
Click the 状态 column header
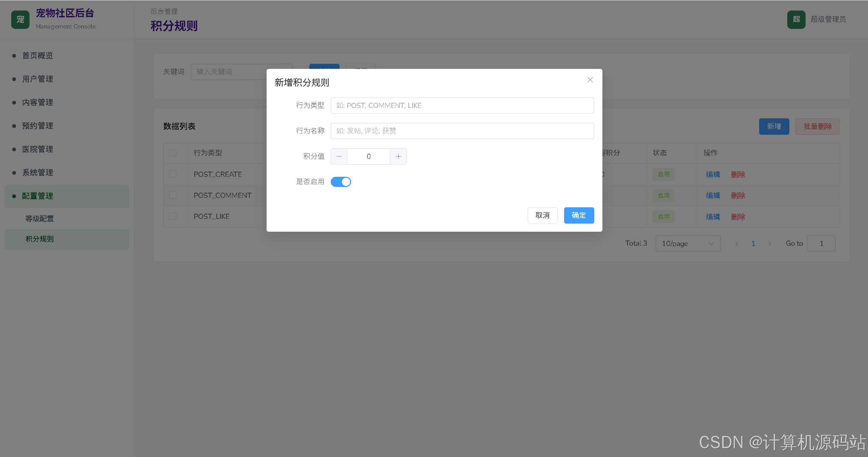[x=660, y=153]
